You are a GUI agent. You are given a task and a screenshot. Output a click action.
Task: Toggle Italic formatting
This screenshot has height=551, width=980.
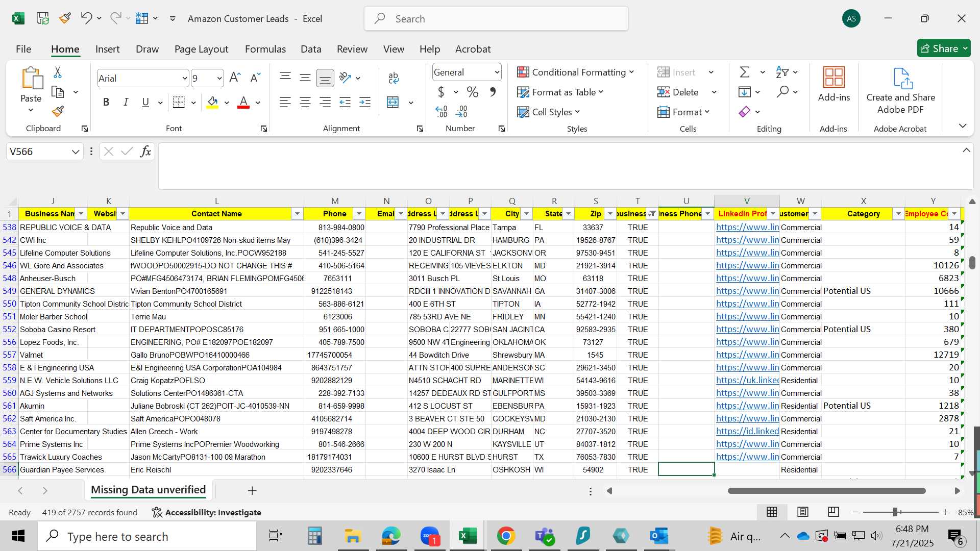click(126, 102)
